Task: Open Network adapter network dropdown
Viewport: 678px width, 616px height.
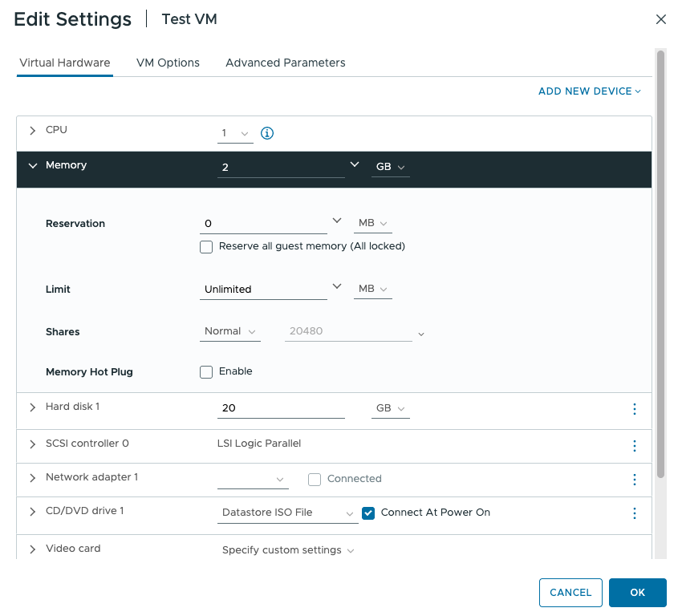Action: pos(253,480)
